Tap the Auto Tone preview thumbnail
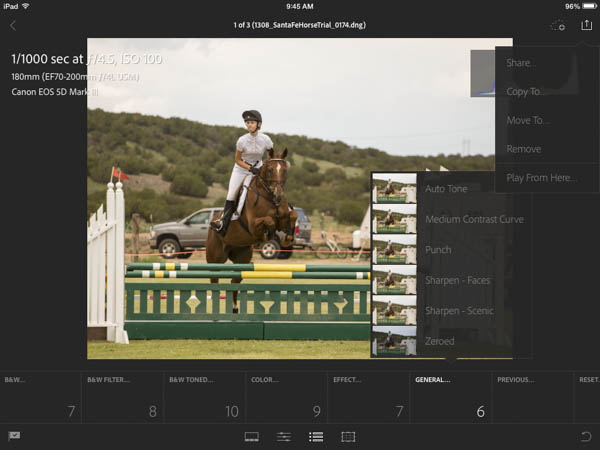600x450 pixels. pos(395,188)
